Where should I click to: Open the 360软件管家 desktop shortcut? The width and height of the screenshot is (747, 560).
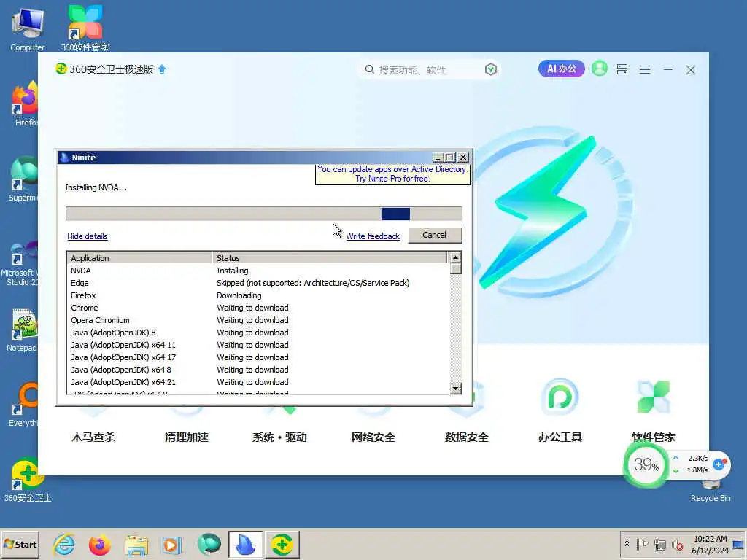pyautogui.click(x=85, y=28)
